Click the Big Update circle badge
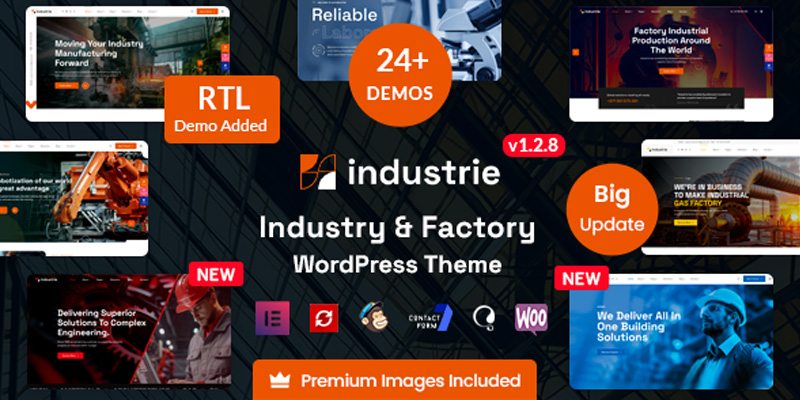This screenshot has width=800, height=400. tap(612, 209)
